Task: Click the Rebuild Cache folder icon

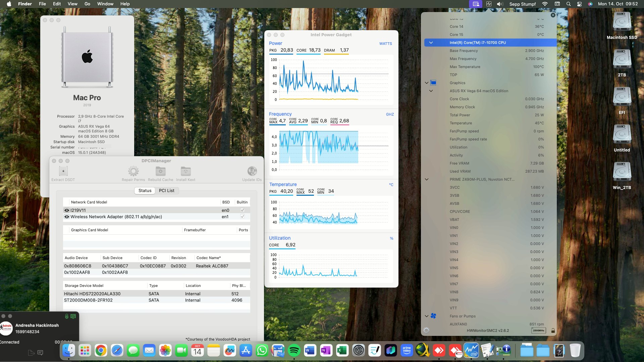Action: tap(160, 171)
